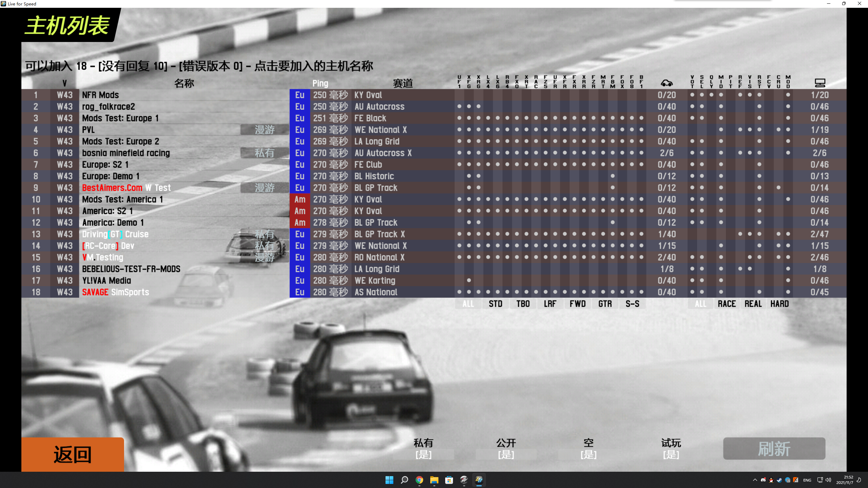Click the orange 返回 back button

click(x=73, y=454)
